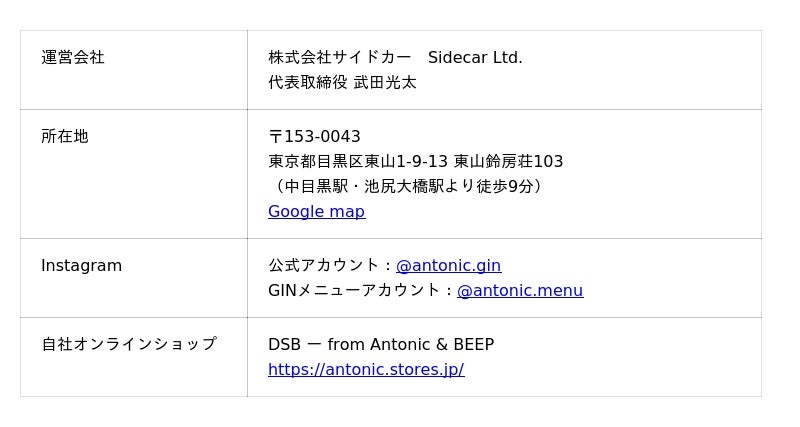
Task: Open the @antonic.gin Instagram link
Action: (448, 266)
